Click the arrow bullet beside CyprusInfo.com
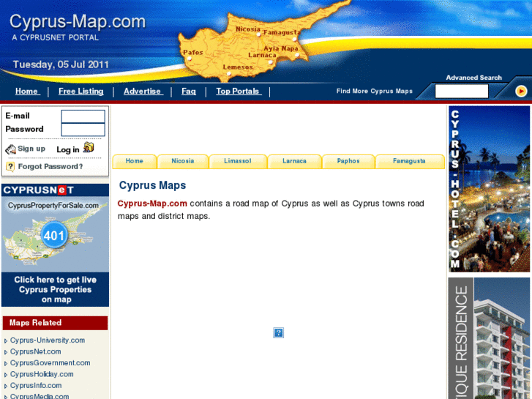 coord(6,386)
